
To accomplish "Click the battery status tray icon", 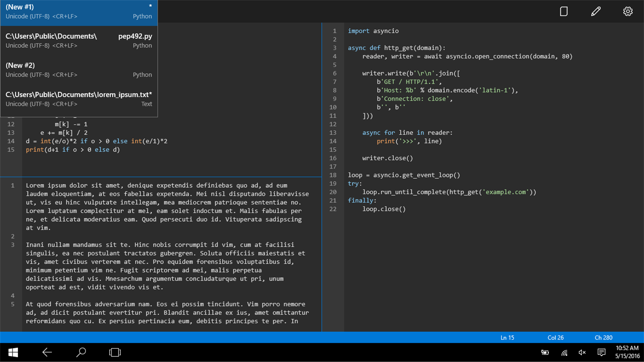I will 545,353.
